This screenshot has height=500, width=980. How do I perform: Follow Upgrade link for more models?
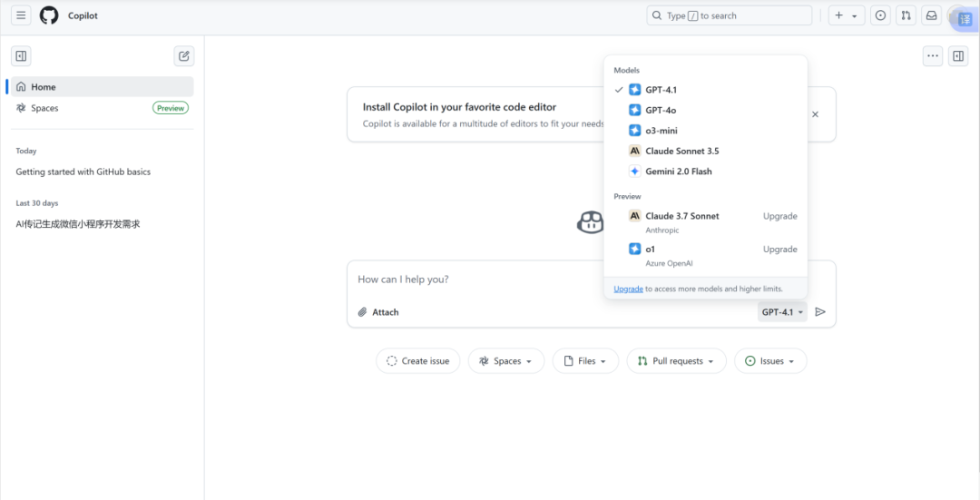628,289
